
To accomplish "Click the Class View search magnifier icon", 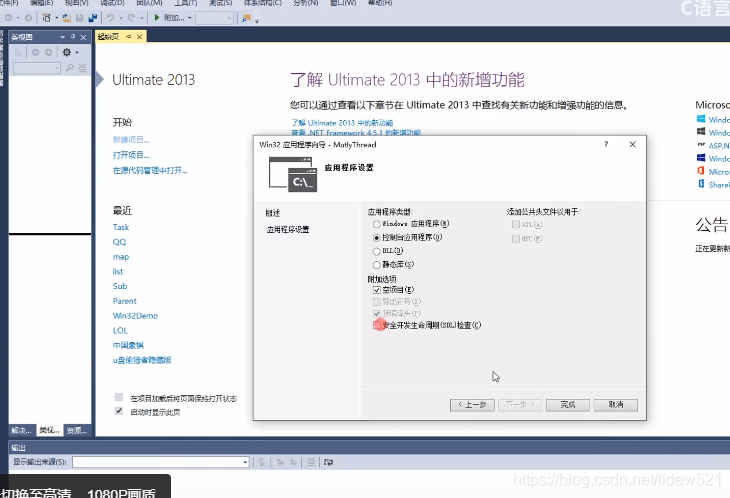I will (69, 68).
